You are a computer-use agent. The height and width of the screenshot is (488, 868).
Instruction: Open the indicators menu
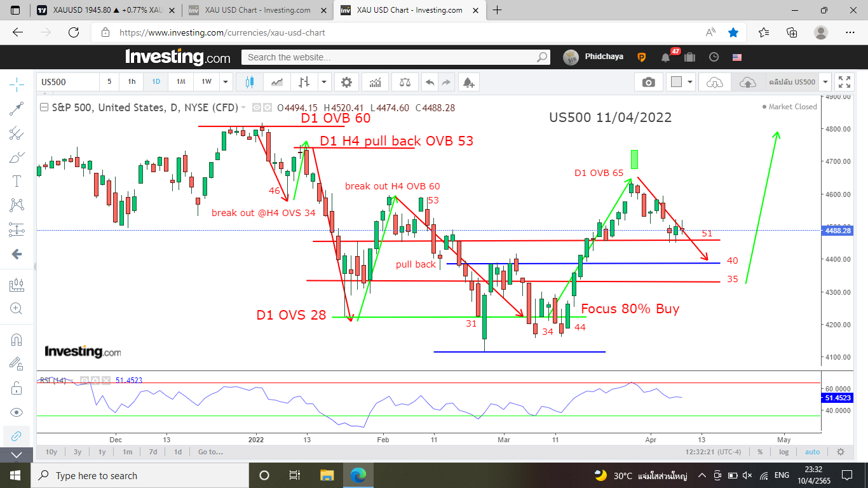376,82
